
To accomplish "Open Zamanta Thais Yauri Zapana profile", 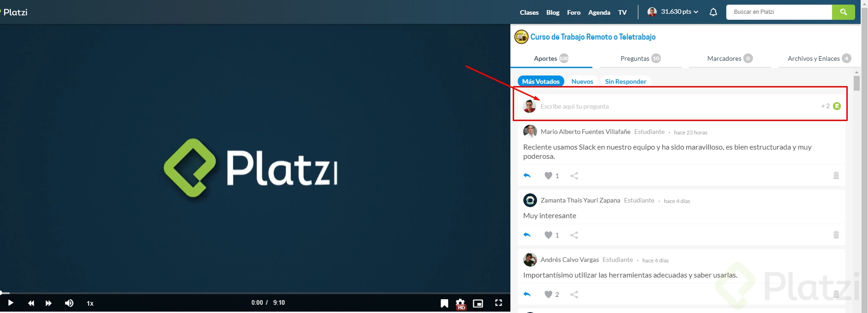I will [580, 200].
